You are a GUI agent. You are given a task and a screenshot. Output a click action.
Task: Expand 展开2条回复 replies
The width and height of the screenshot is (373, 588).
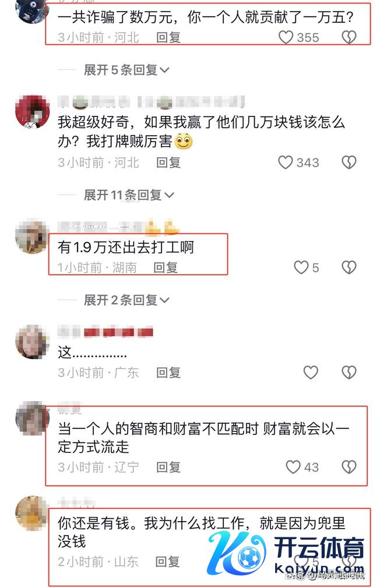[126, 300]
